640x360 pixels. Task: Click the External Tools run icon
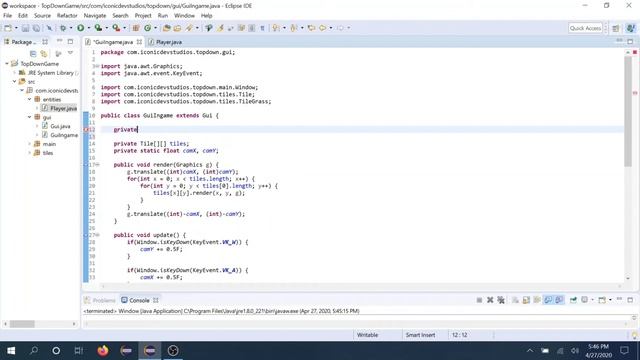pos(116,28)
